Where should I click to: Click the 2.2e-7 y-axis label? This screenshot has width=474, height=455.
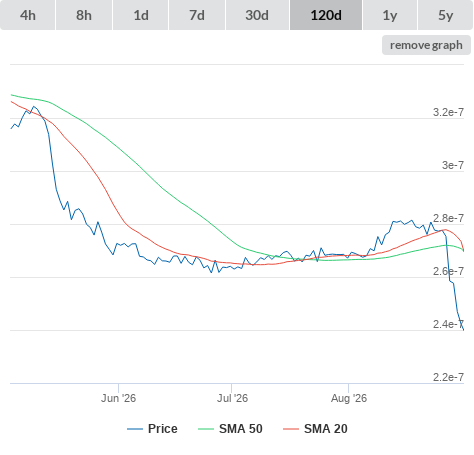(x=448, y=377)
